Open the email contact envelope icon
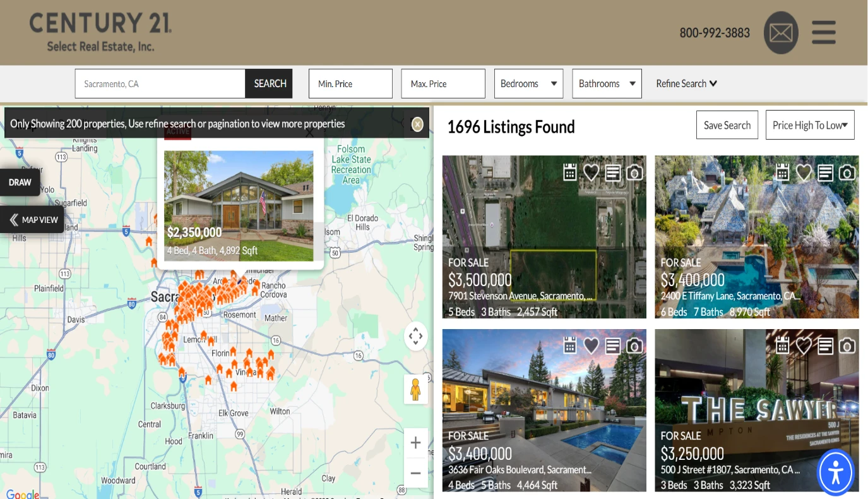The height and width of the screenshot is (499, 868). tap(781, 33)
